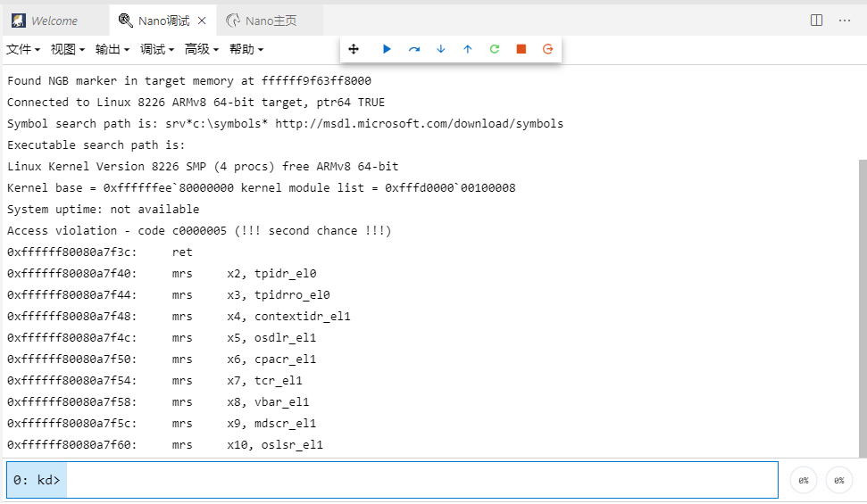Open the 输出 dropdown menu
Image resolution: width=867 pixels, height=504 pixels.
[113, 49]
